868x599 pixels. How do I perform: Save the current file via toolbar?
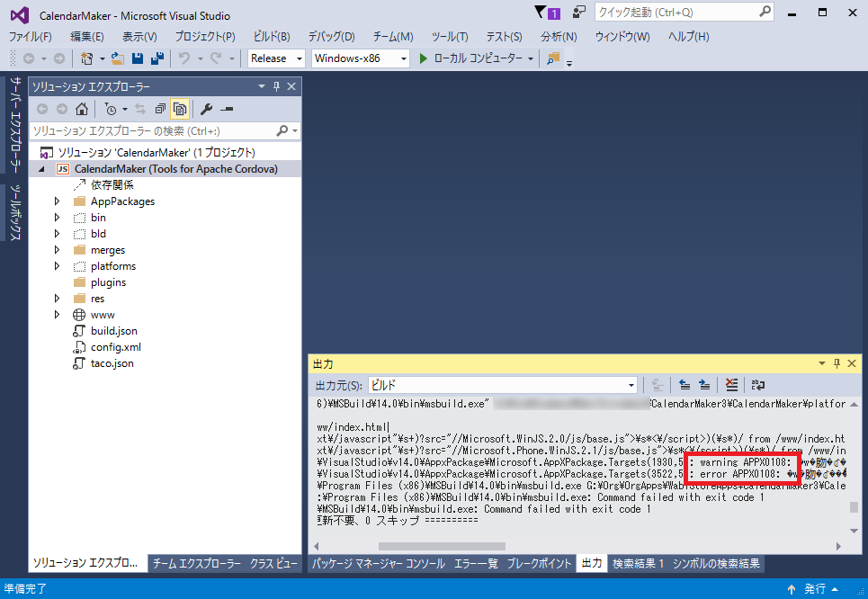coord(138,58)
